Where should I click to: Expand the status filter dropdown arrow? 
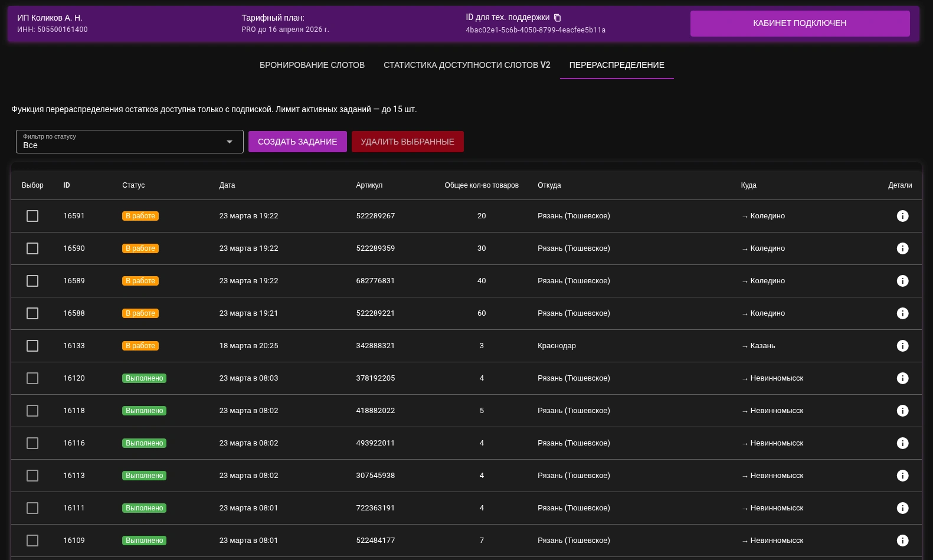click(230, 142)
